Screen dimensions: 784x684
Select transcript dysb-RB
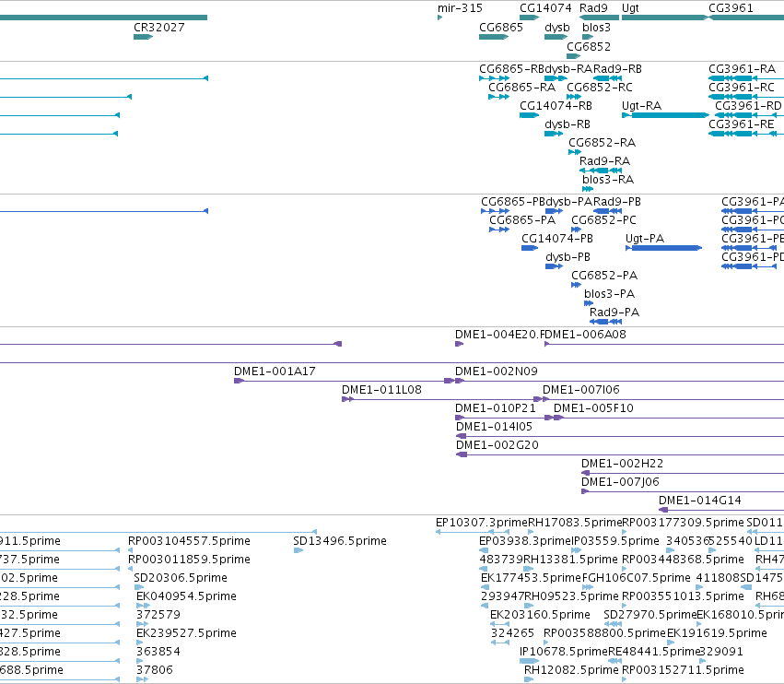coord(554,134)
